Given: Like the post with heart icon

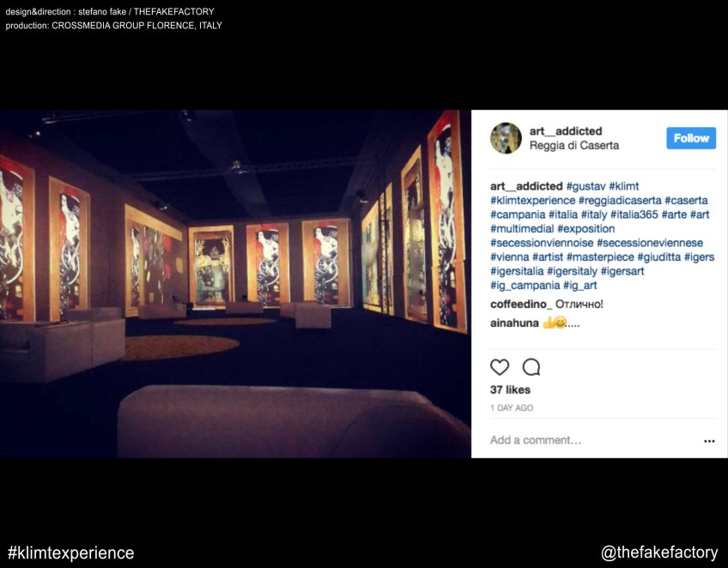Looking at the screenshot, I should coord(500,367).
